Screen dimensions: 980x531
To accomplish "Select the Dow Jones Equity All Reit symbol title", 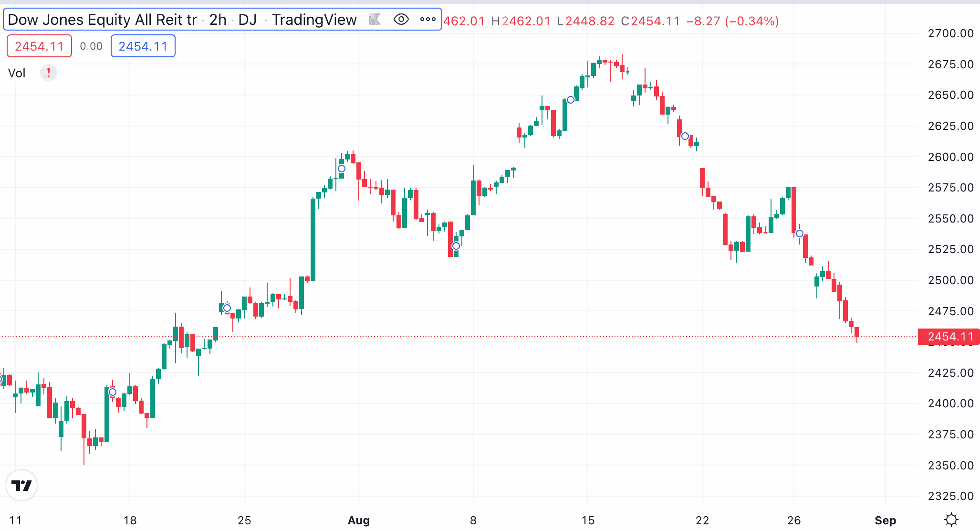I will [103, 20].
